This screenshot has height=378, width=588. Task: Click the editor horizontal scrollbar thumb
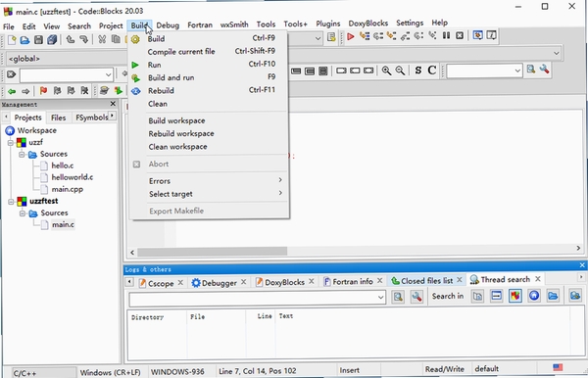(213, 252)
